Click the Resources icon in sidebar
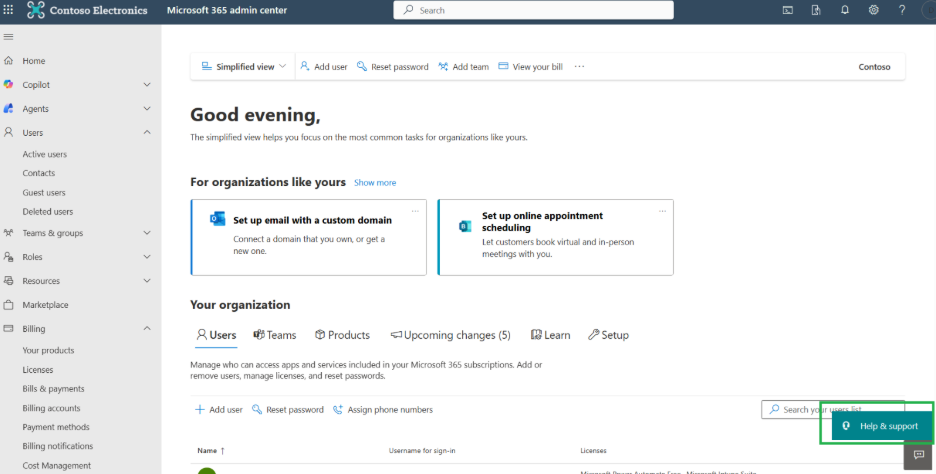 coord(8,281)
